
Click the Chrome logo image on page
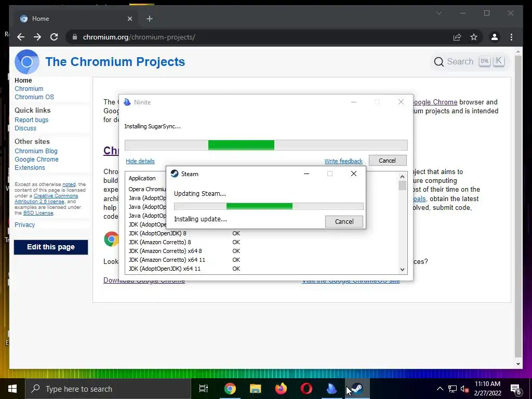(x=111, y=239)
